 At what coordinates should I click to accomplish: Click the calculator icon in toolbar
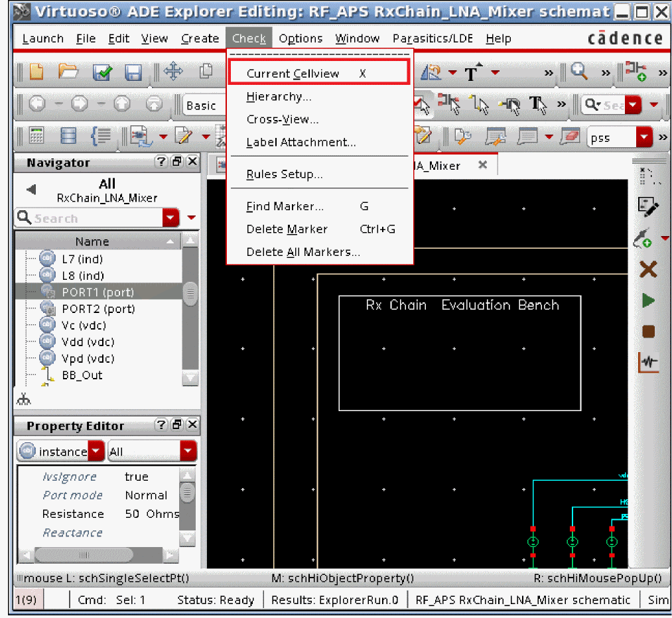tap(36, 137)
